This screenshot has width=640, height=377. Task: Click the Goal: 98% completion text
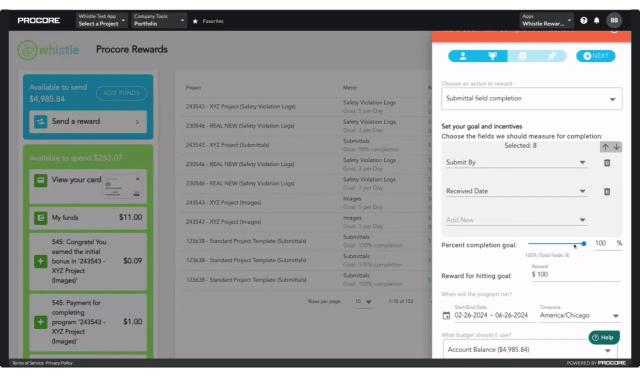(371, 149)
